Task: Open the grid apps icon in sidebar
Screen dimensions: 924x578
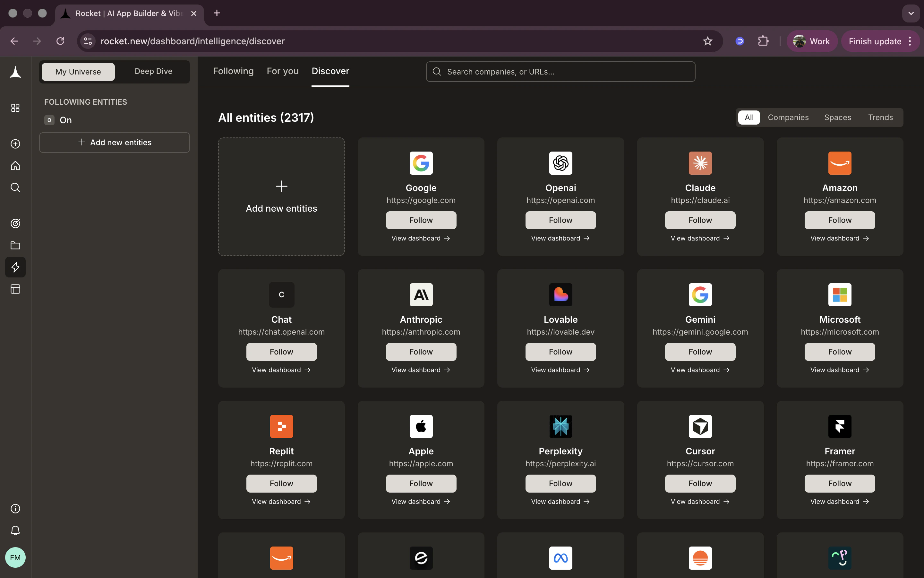Action: point(15,108)
